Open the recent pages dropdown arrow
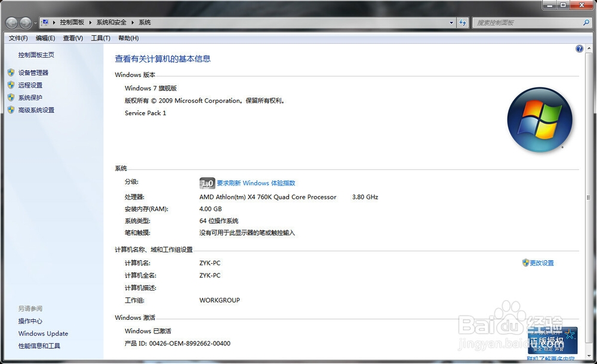This screenshot has height=364, width=597. [x=35, y=23]
